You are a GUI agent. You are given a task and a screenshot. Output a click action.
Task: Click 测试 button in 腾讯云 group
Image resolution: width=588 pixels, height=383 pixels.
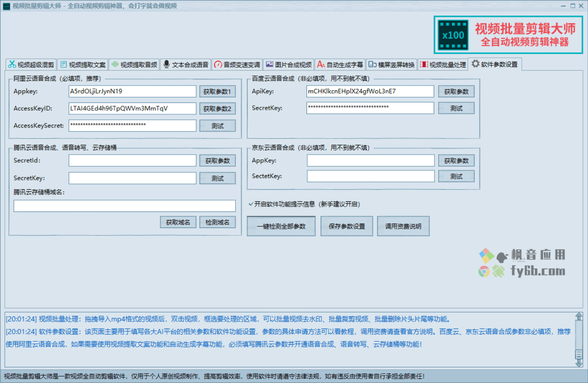click(217, 178)
